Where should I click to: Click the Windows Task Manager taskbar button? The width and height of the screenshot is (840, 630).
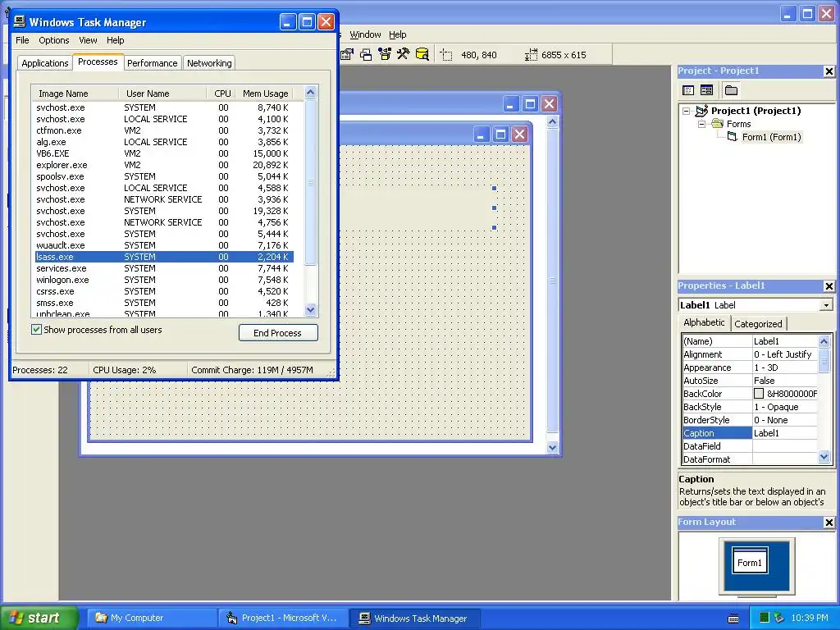tap(414, 619)
